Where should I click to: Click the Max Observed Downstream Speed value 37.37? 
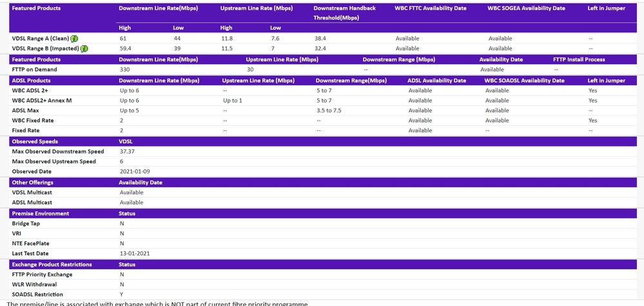coord(127,152)
